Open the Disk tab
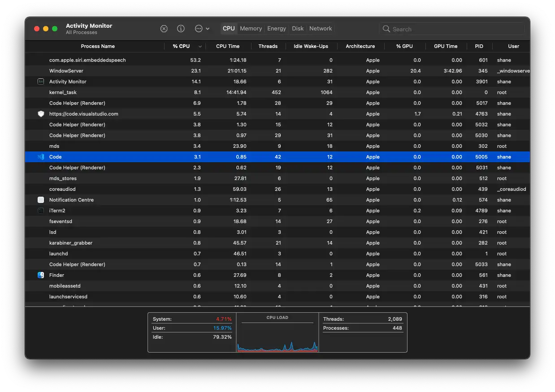Screen dimensions: 555x392 (298, 28)
